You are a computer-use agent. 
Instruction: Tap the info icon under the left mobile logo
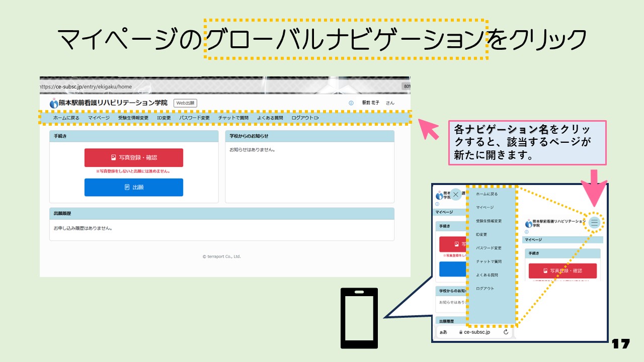point(437,204)
